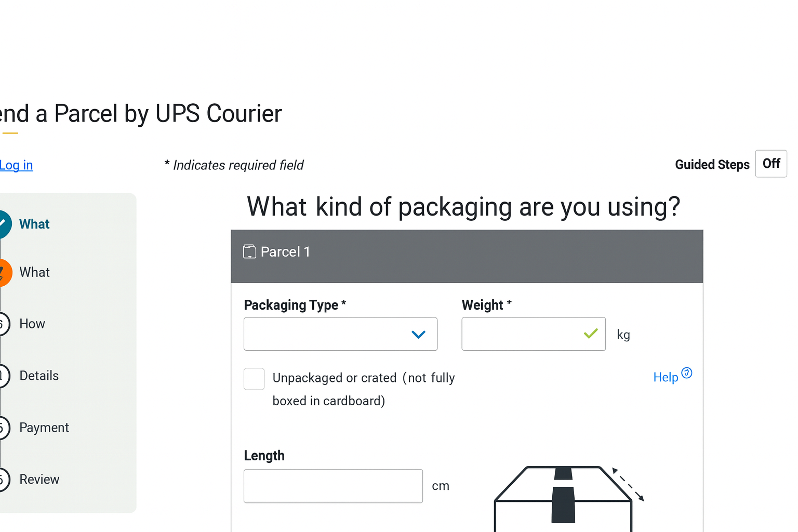The image size is (798, 532).
Task: Enable the Unpackaged or crated checkbox
Action: tap(254, 379)
